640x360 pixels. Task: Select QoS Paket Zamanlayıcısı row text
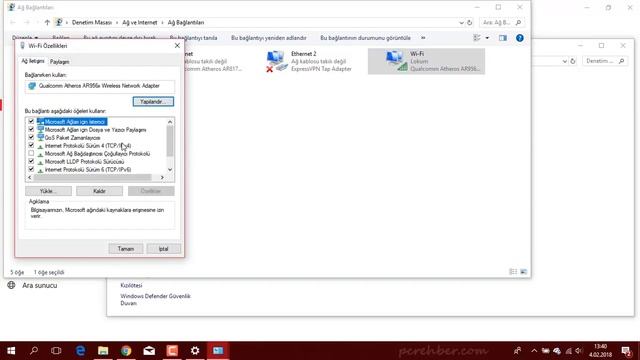click(x=72, y=138)
